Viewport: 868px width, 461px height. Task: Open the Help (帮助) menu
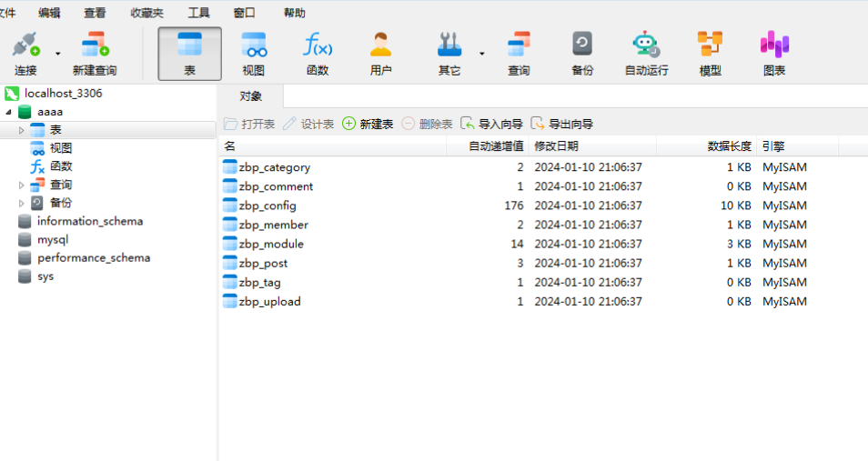click(x=295, y=13)
